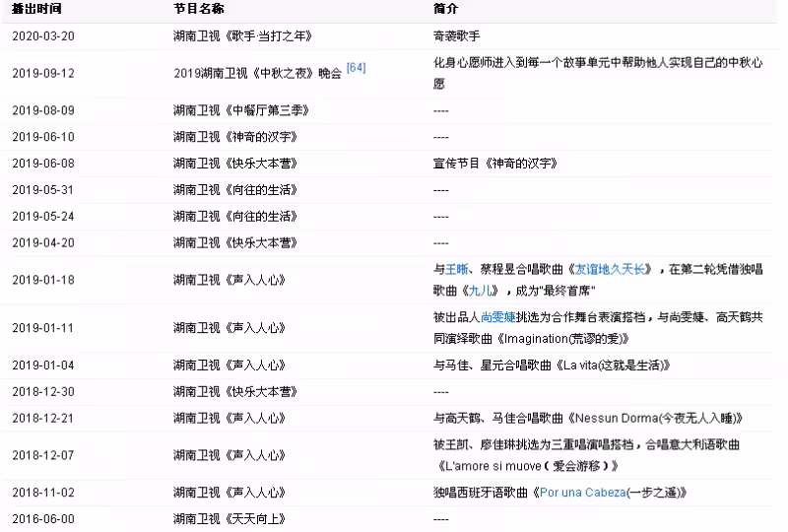Click the 简介 column header
Image resolution: width=788 pixels, height=532 pixels.
coord(445,9)
